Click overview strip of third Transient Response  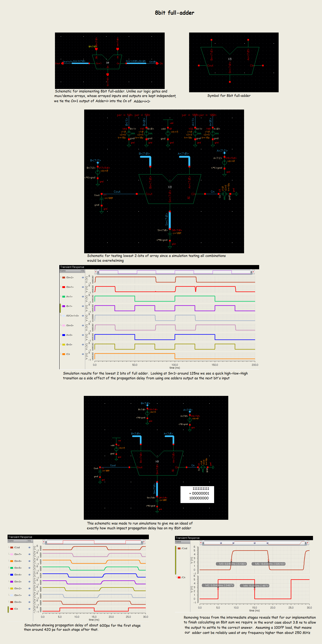(x=255, y=543)
